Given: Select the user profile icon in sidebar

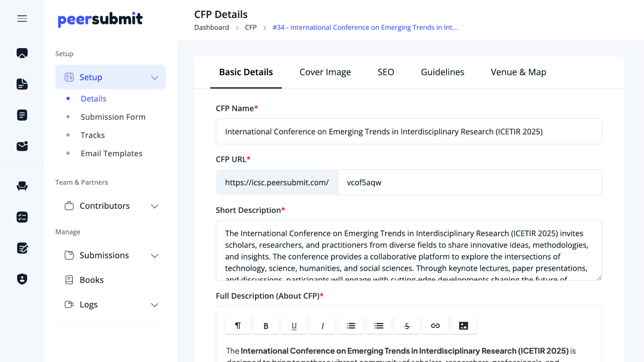Looking at the screenshot, I should 22,279.
